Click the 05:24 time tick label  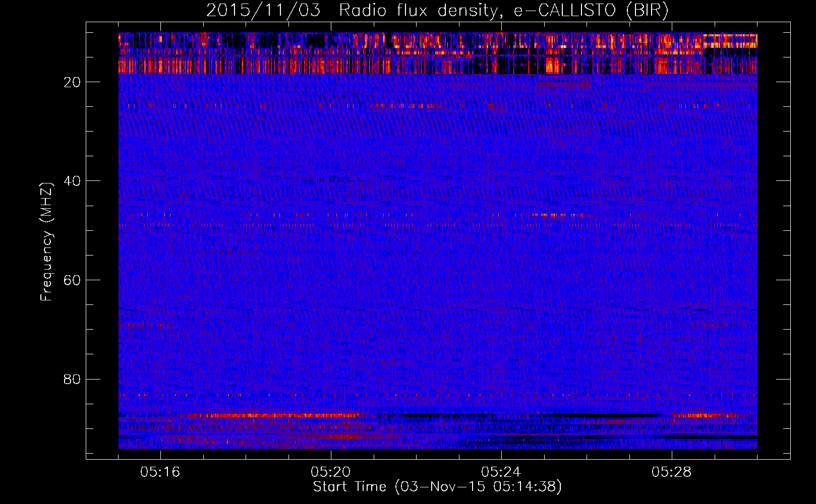(501, 472)
